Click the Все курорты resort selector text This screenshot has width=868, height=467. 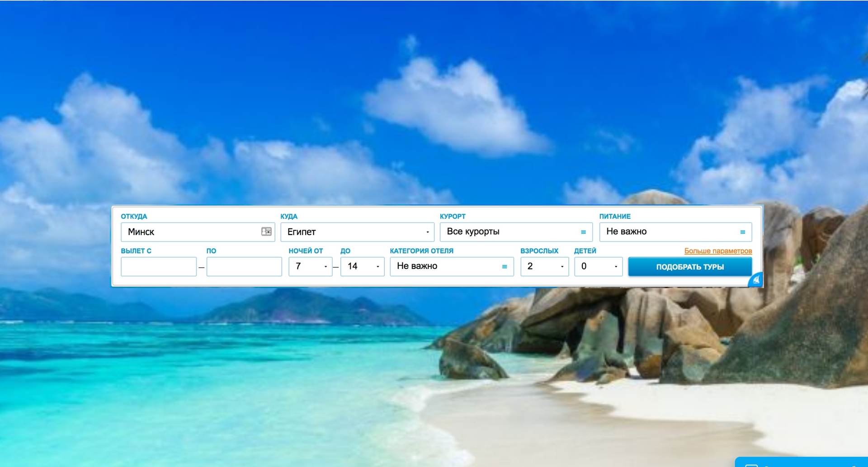pyautogui.click(x=473, y=231)
